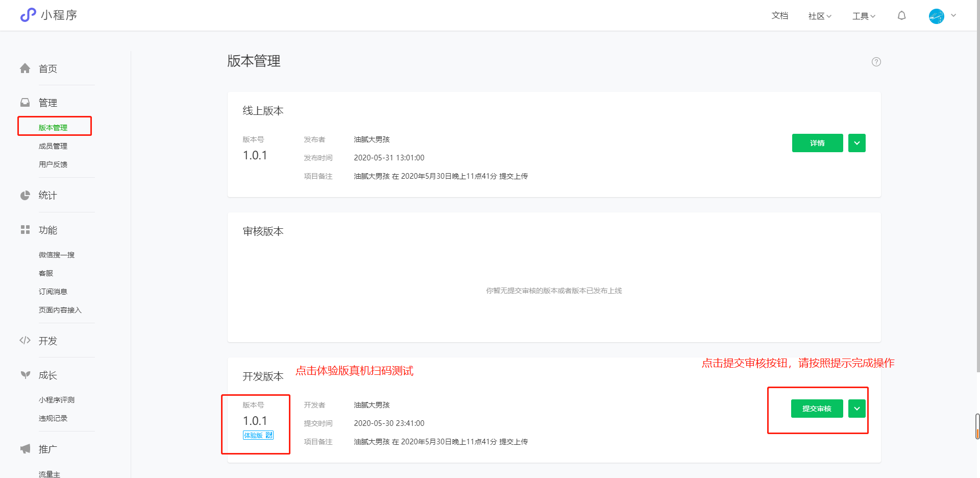The height and width of the screenshot is (478, 980).
Task: Click the Mini Program logo at top left
Action: pyautogui.click(x=29, y=15)
